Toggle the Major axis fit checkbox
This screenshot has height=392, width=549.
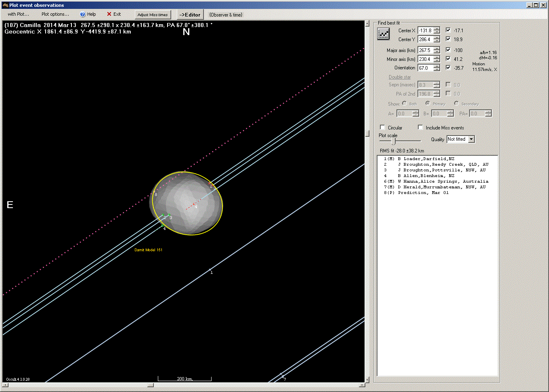pyautogui.click(x=448, y=50)
